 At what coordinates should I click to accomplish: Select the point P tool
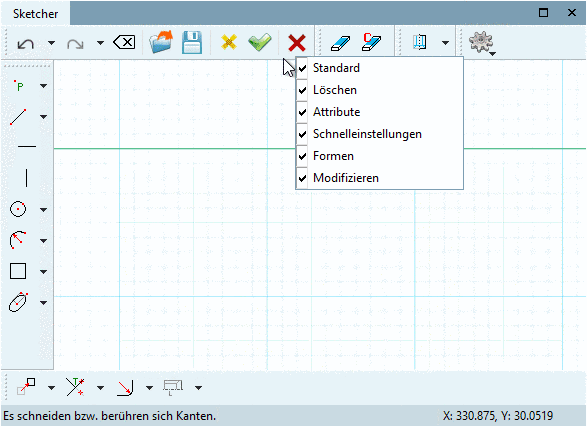(19, 86)
